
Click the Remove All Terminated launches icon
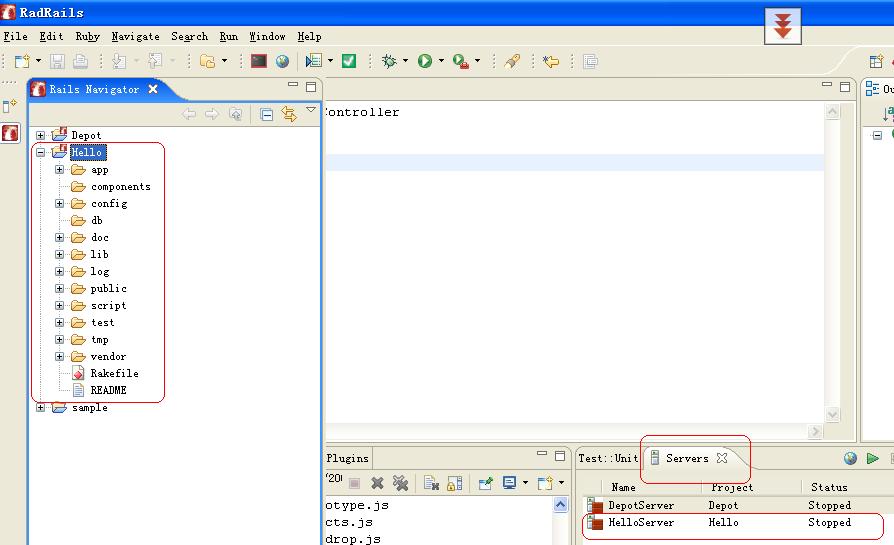[x=400, y=483]
